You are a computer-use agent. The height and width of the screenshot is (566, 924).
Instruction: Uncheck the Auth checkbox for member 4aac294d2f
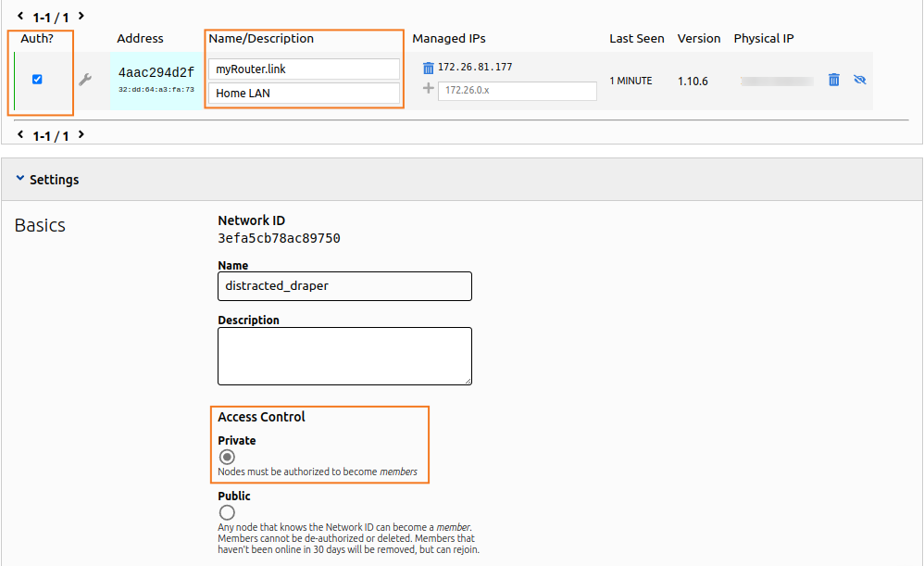coord(37,80)
